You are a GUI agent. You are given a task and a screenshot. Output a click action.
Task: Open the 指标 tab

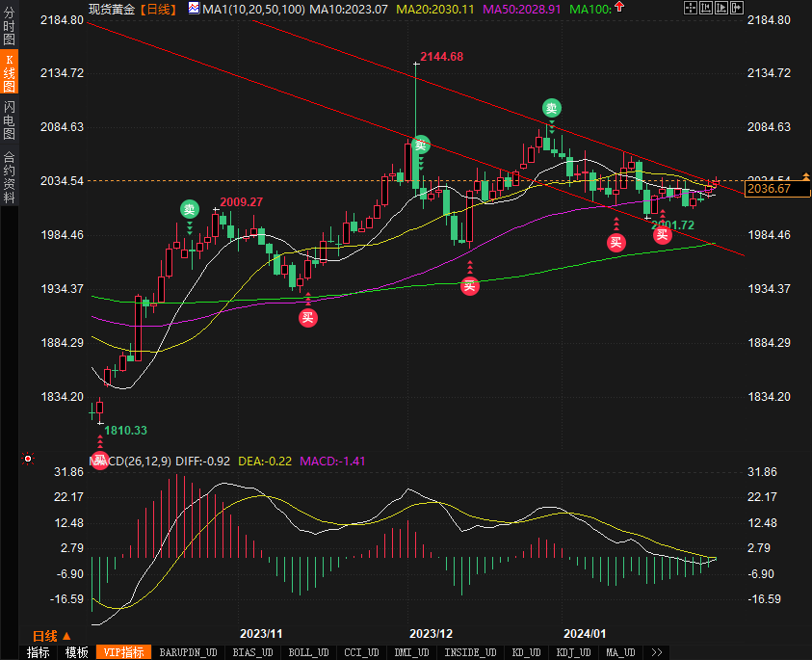click(x=39, y=652)
